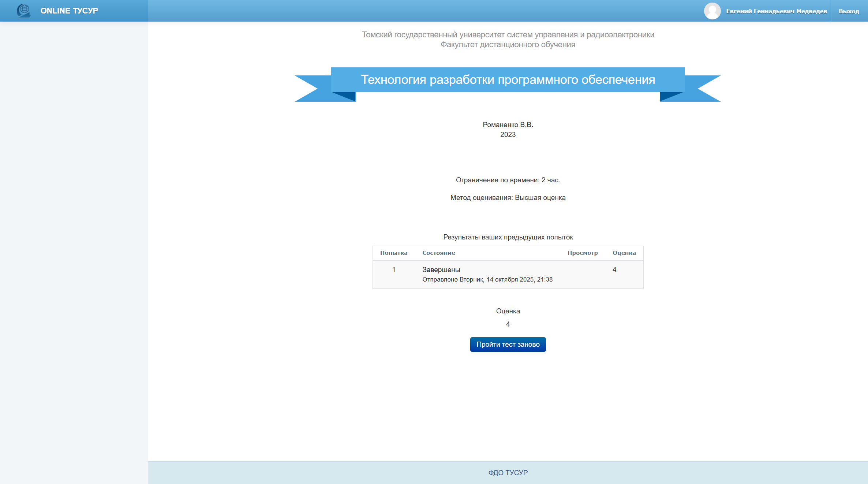Select attempt number 1 cell
This screenshot has width=868, height=484.
(393, 270)
